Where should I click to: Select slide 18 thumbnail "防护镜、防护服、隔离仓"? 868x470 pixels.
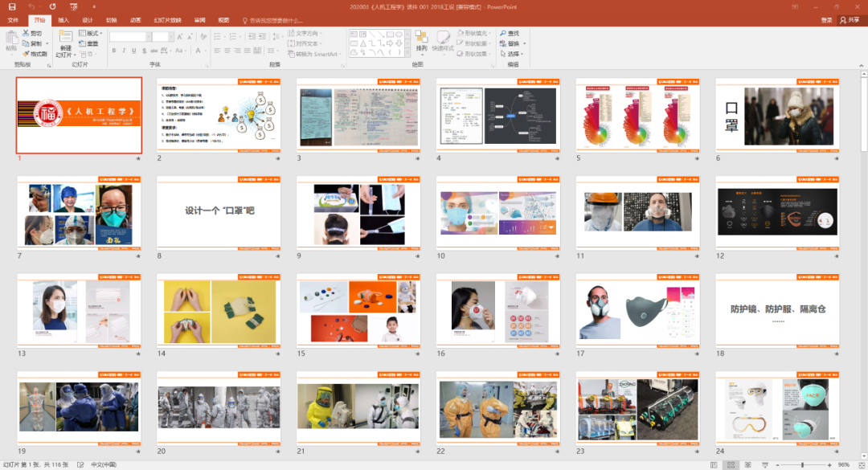pyautogui.click(x=778, y=311)
